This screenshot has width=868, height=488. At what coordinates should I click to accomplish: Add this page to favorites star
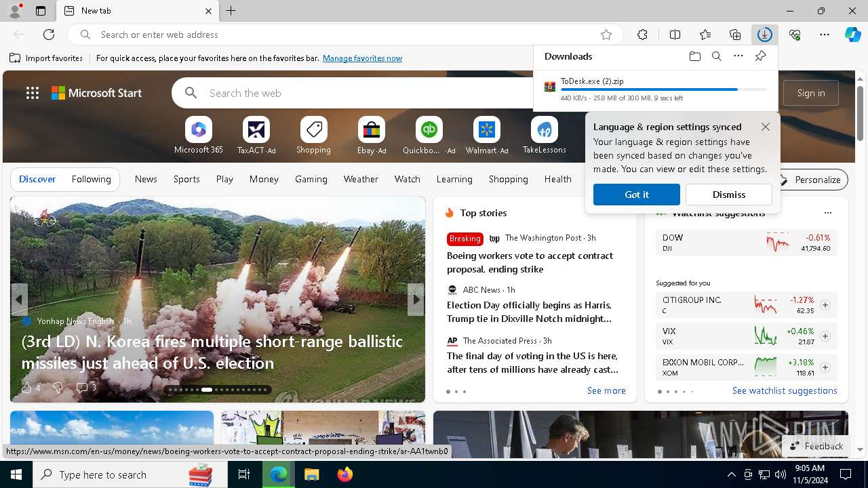point(606,35)
